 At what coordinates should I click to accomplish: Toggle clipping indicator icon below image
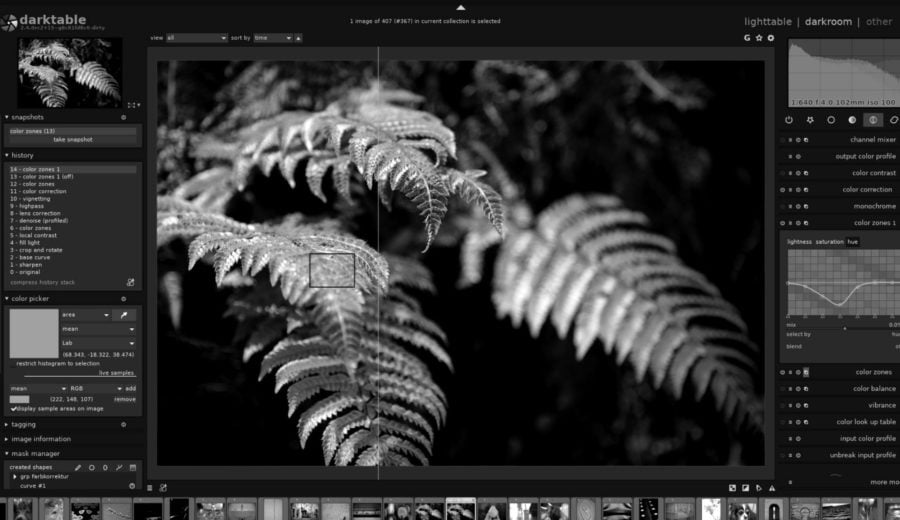tap(746, 488)
